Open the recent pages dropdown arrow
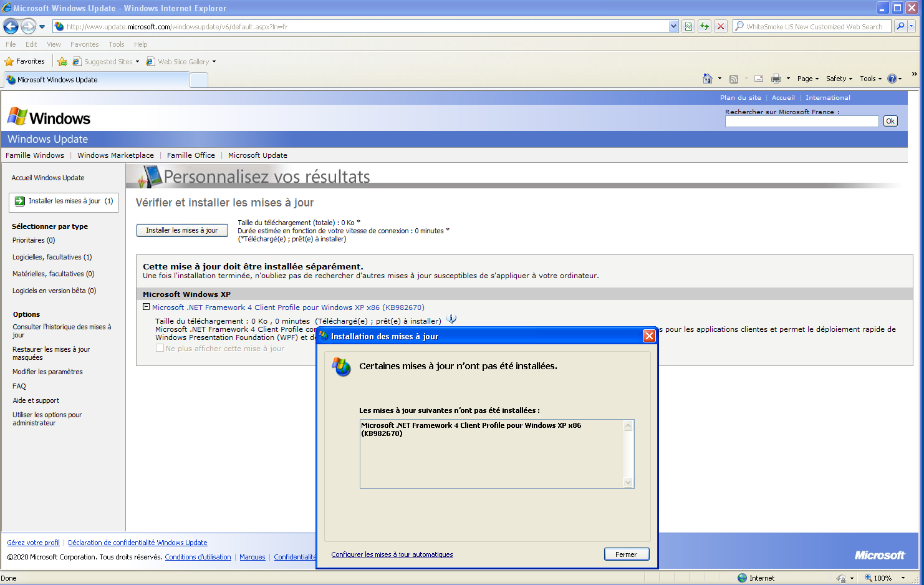 [x=42, y=26]
